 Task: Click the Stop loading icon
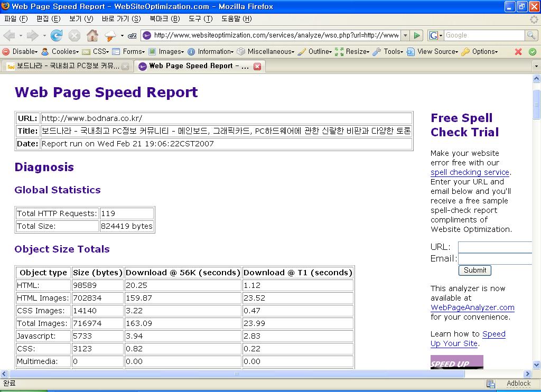pos(74,35)
